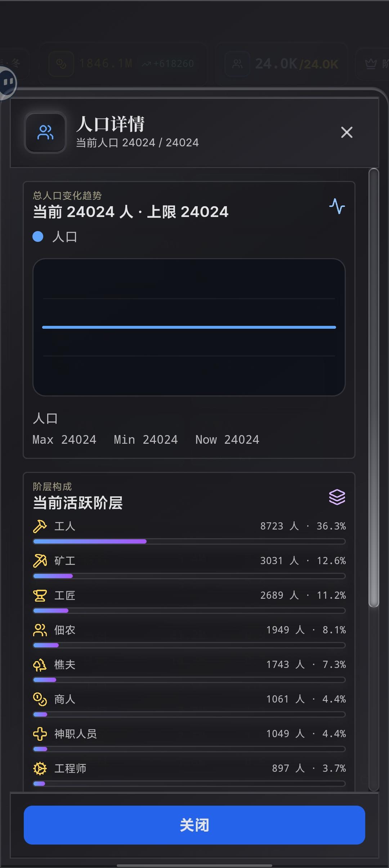Click the purple layers stack icon
Screen dimensions: 389x868
coord(337,497)
